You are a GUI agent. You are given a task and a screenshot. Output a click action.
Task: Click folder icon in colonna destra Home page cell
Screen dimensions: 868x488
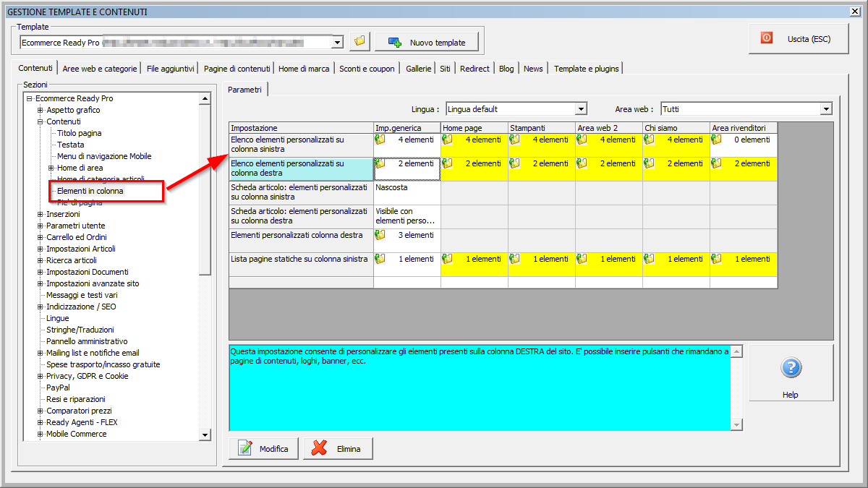448,163
